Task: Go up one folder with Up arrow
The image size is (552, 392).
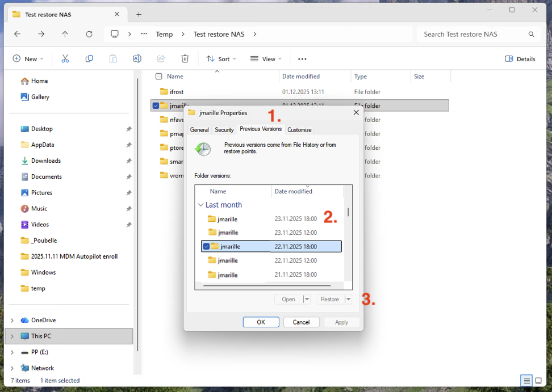Action: (x=65, y=34)
